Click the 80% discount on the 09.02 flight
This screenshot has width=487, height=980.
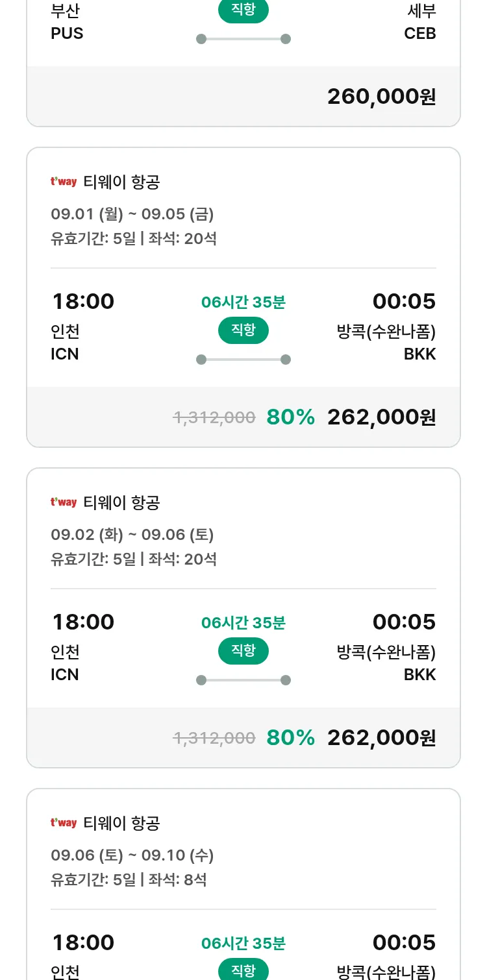(x=290, y=738)
